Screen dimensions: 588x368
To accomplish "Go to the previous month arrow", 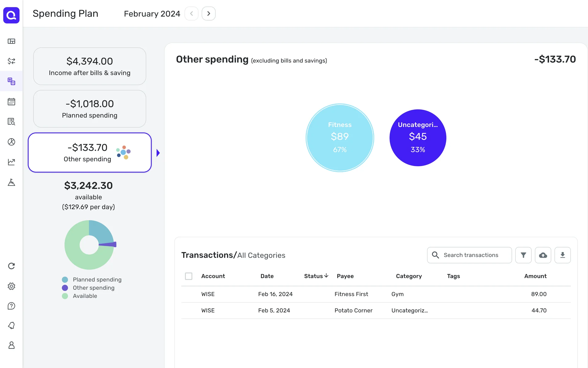I will click(191, 13).
